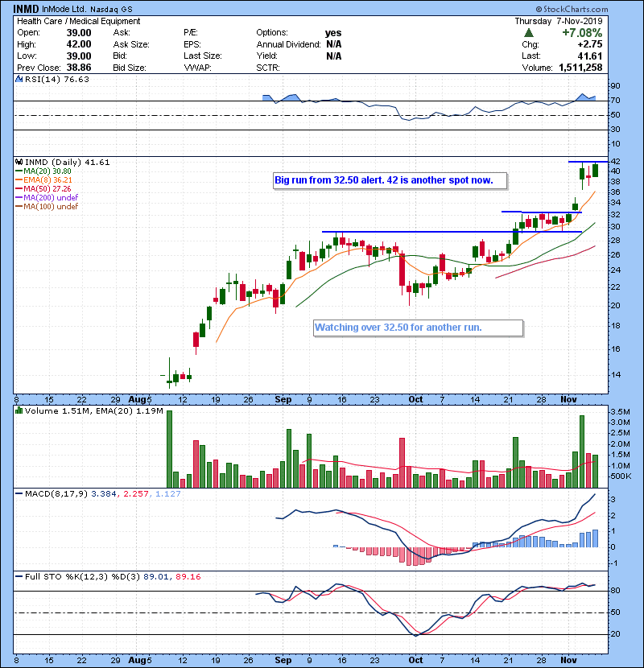Select the MA(50) 27.26 legend entry
Image resolution: width=644 pixels, height=668 pixels.
pyautogui.click(x=43, y=188)
